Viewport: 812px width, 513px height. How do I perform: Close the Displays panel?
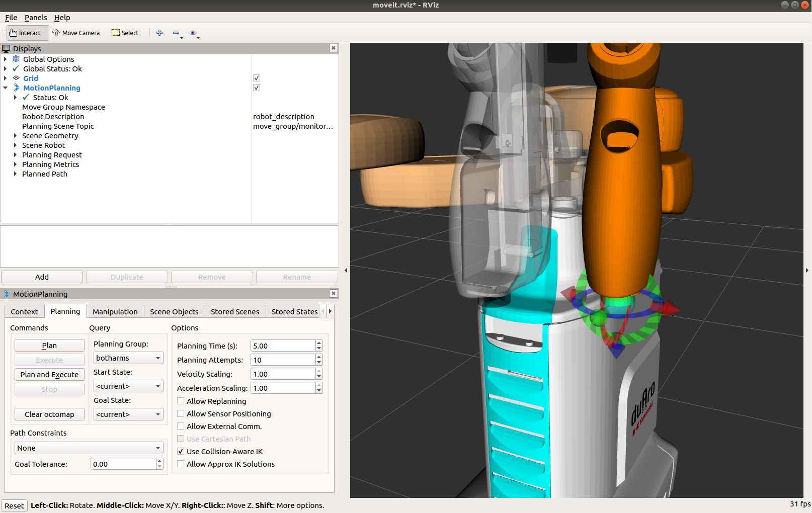(333, 48)
